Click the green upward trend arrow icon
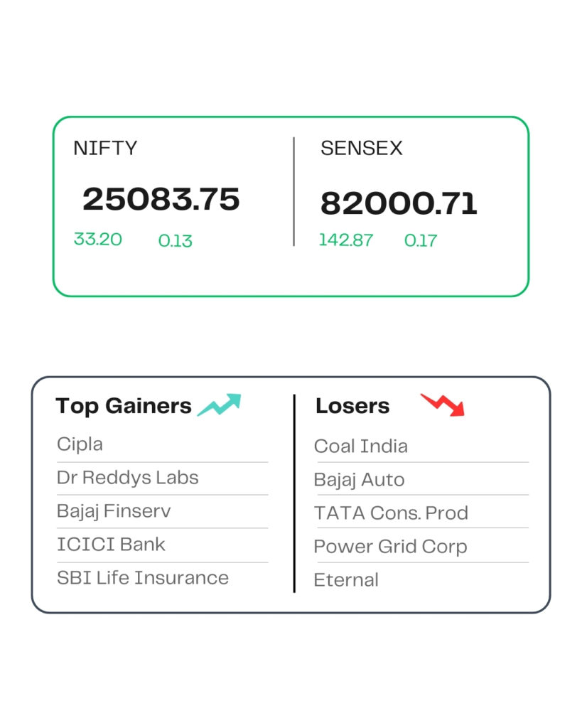This screenshot has width=582, height=728. point(219,405)
